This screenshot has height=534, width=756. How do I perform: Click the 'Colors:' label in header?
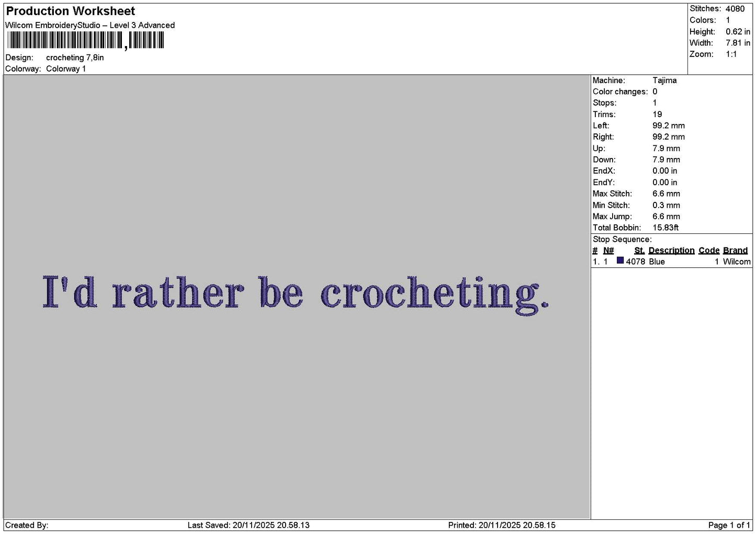(x=703, y=20)
